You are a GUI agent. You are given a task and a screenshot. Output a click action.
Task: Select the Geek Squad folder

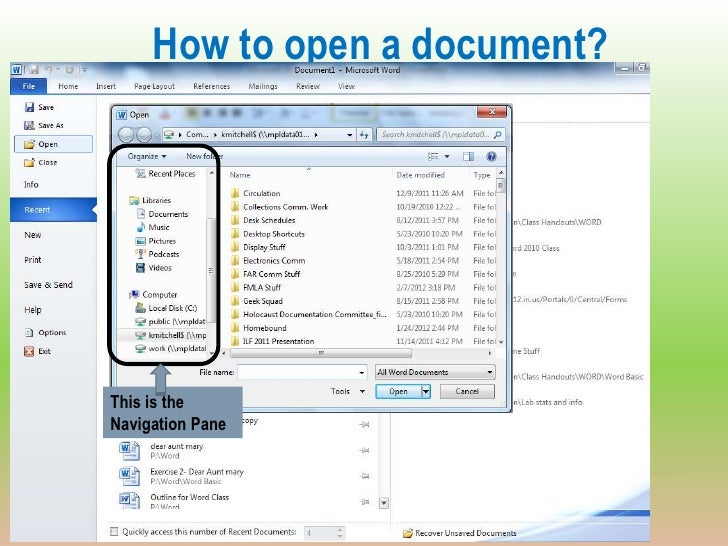256,301
